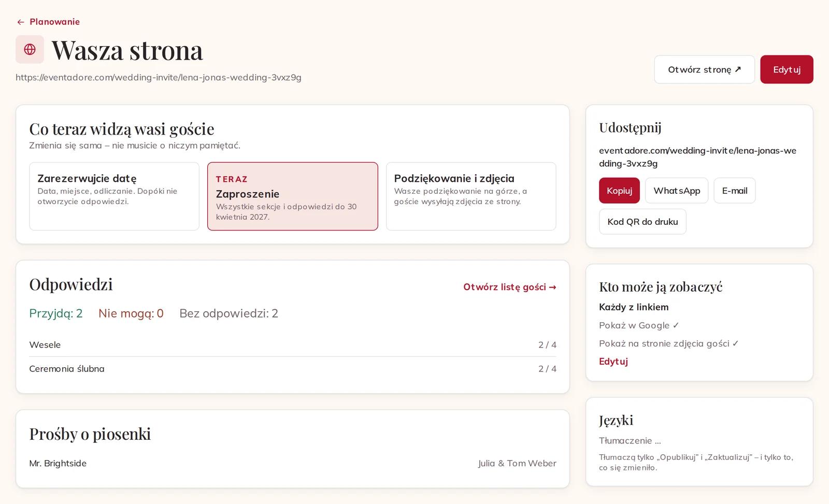829x504 pixels.
Task: Click Każdy z linkiem text
Action: coord(634,307)
